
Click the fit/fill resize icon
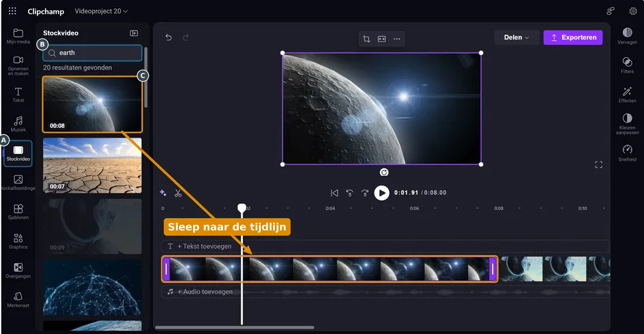tap(381, 39)
